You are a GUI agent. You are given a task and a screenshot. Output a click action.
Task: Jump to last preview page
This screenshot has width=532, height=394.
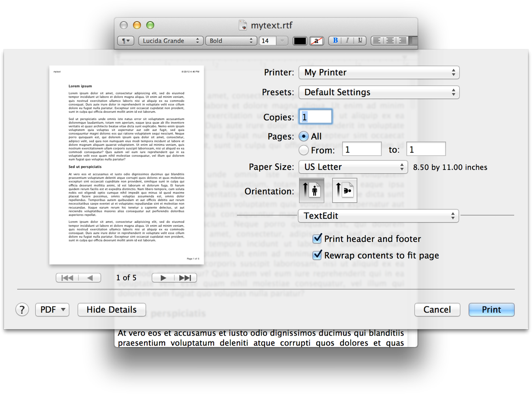click(185, 278)
